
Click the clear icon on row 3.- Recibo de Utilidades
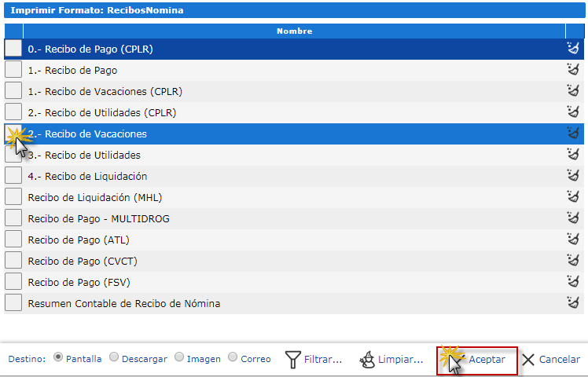[x=573, y=155]
